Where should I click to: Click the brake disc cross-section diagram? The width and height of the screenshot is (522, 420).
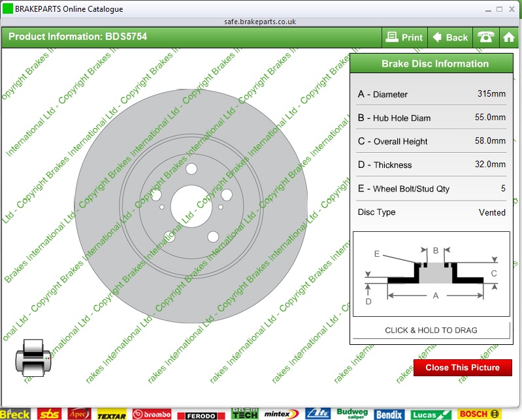click(x=431, y=274)
